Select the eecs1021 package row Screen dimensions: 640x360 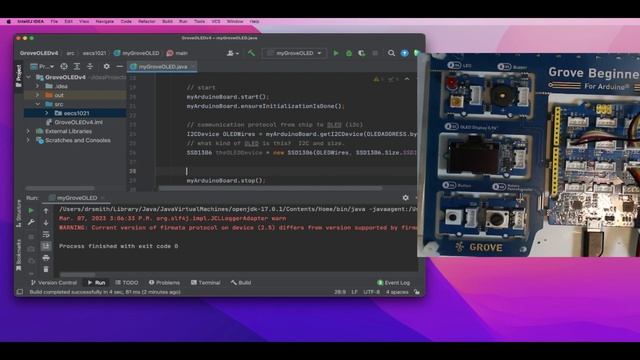tap(75, 113)
